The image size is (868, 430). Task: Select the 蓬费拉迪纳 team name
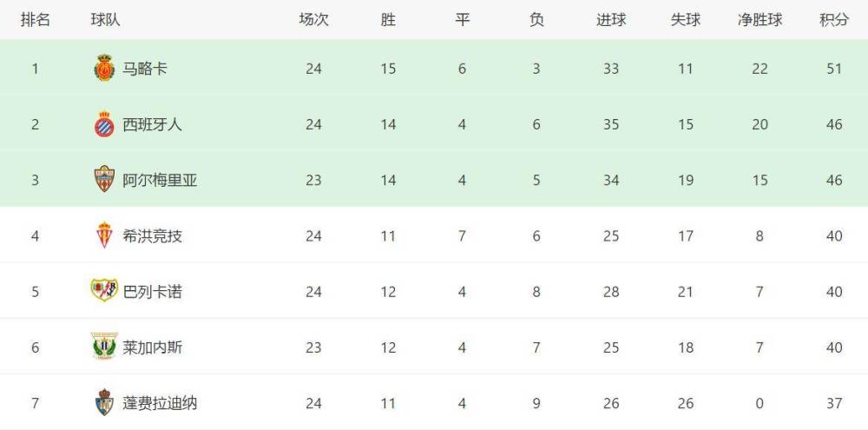[160, 403]
